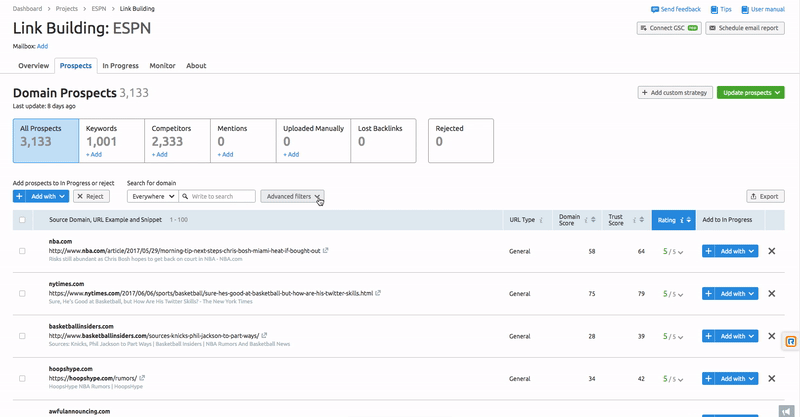Click Add custom strategy button
Screen dimensions: 800x417
click(675, 92)
